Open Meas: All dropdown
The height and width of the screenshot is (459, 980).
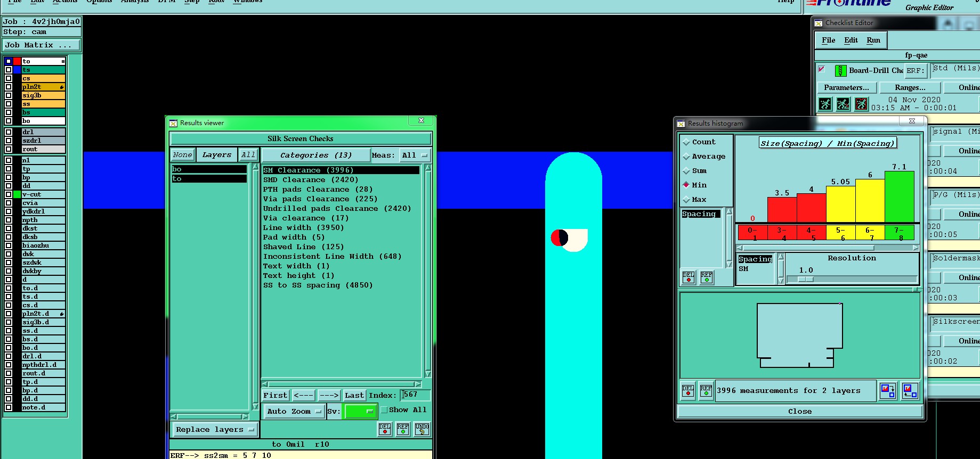coord(415,155)
